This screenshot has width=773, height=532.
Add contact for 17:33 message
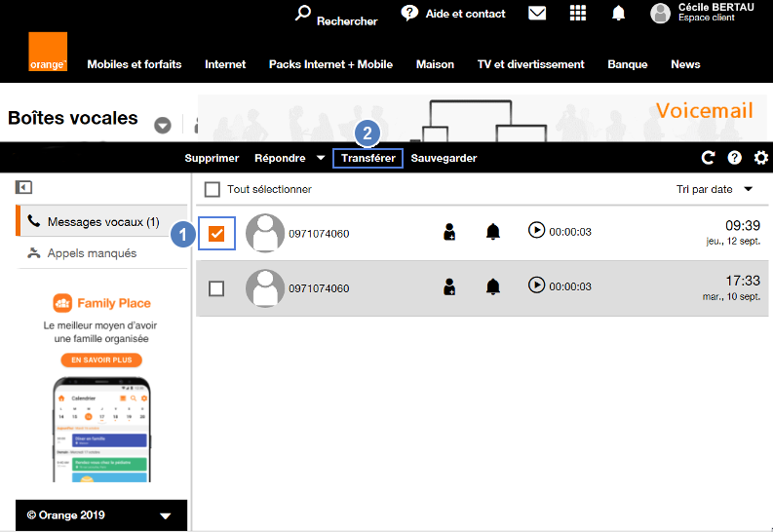(449, 286)
